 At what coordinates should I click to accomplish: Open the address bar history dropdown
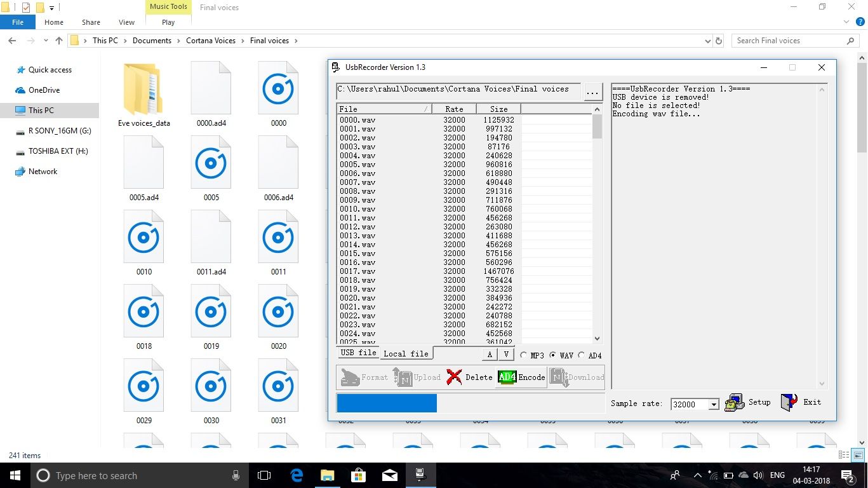(x=707, y=40)
